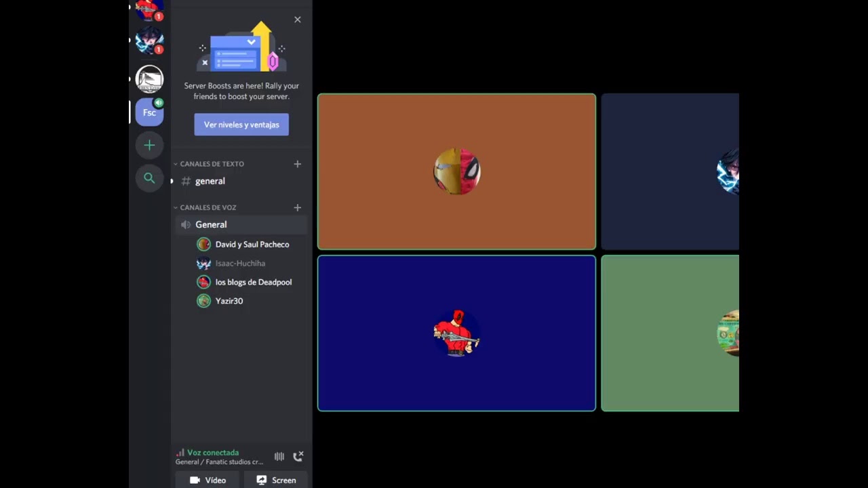Open server discovery search icon
The height and width of the screenshot is (488, 868).
149,178
